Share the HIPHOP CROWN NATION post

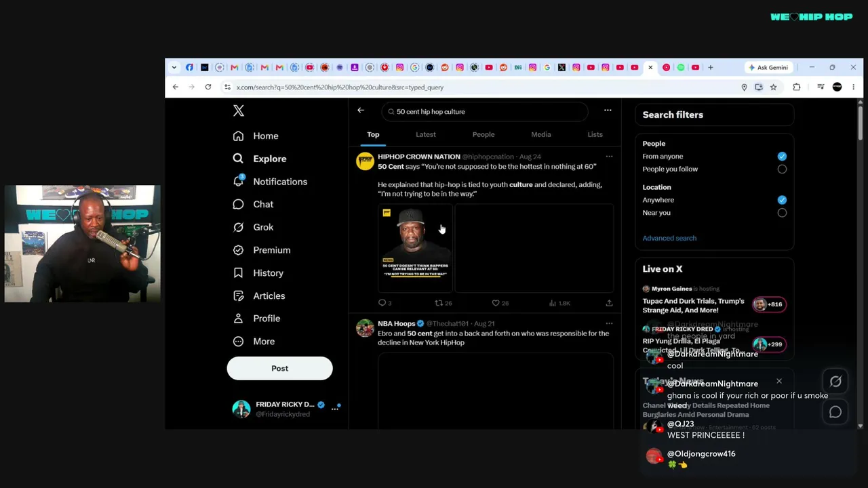click(x=609, y=303)
